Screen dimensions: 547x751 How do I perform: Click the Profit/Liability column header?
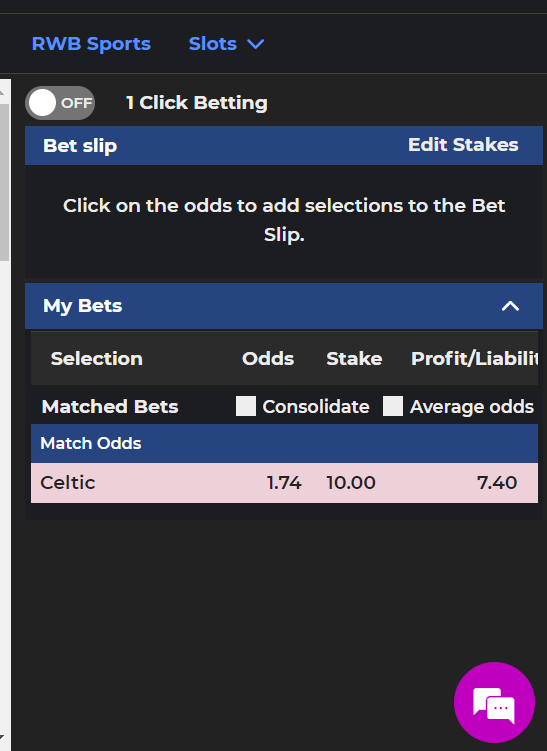click(x=474, y=358)
